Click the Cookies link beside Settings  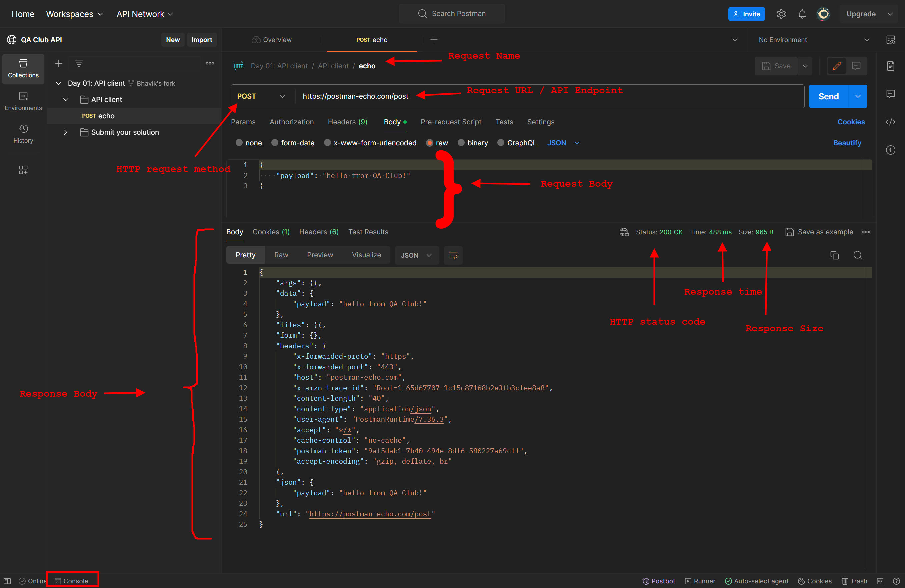851,122
